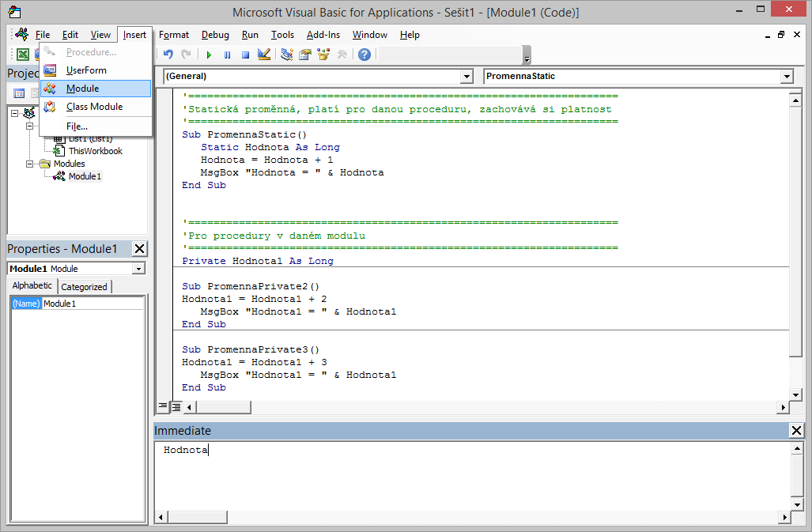Close the Properties - Module1 panel

[x=139, y=249]
